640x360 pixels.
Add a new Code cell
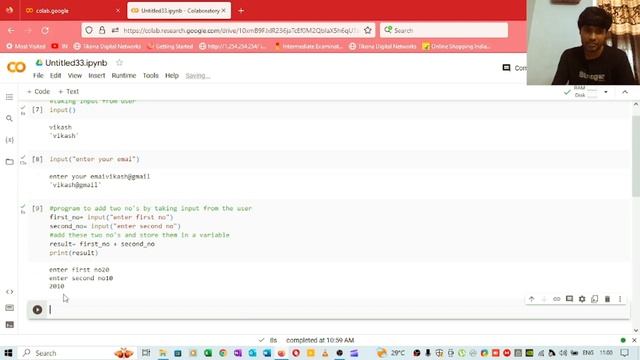coord(38,91)
